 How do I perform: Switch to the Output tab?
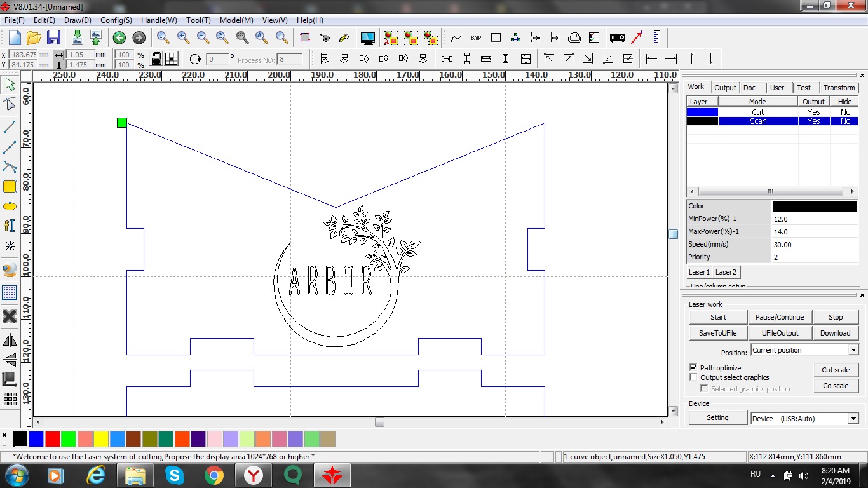[x=725, y=88]
